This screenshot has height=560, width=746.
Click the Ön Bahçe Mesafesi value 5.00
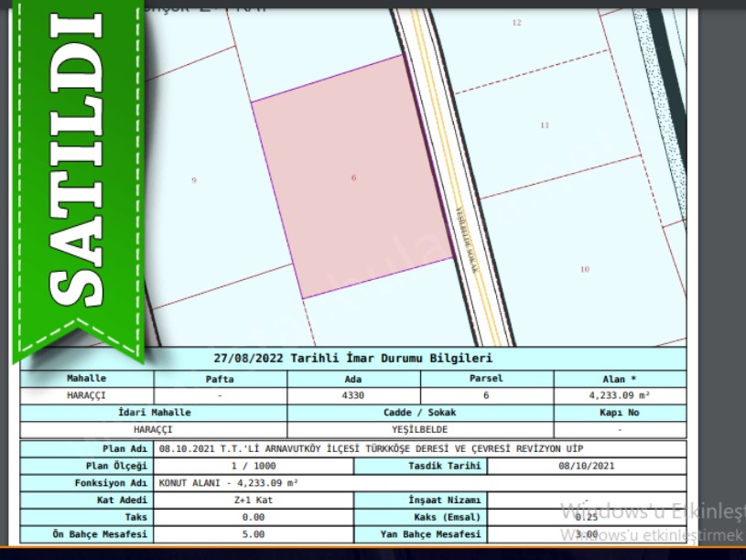[x=254, y=534]
